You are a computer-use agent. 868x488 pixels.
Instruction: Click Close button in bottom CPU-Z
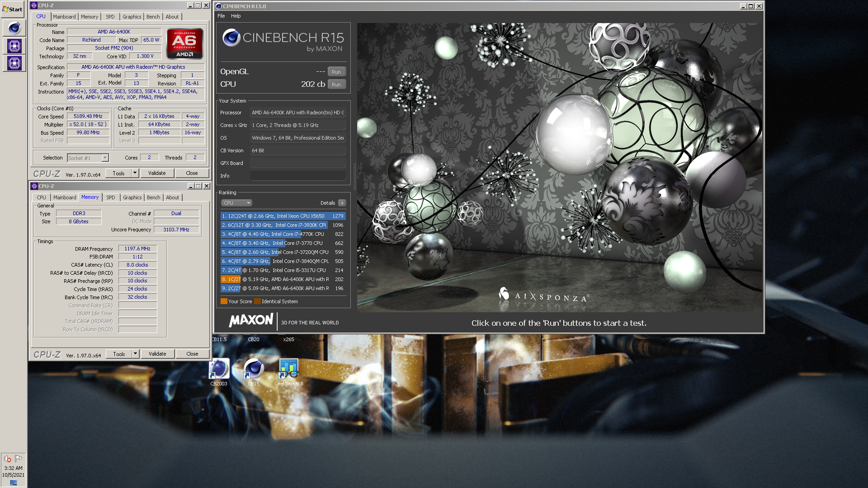193,354
